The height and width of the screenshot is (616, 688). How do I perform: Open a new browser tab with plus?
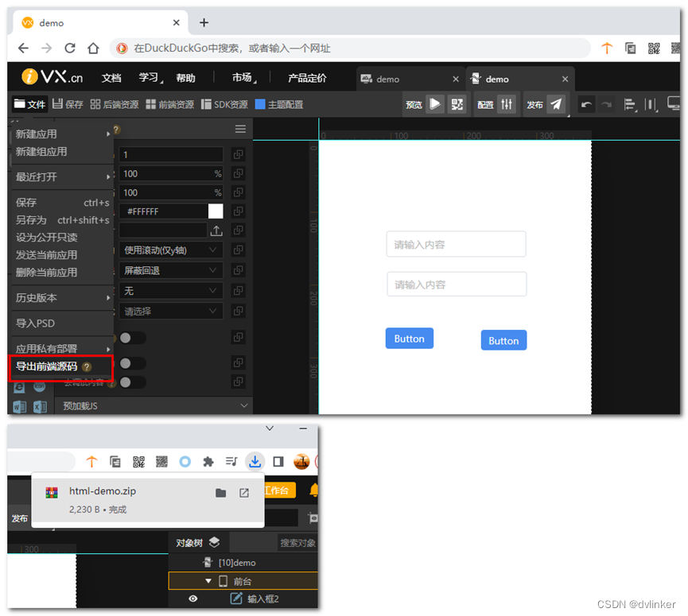[x=204, y=22]
